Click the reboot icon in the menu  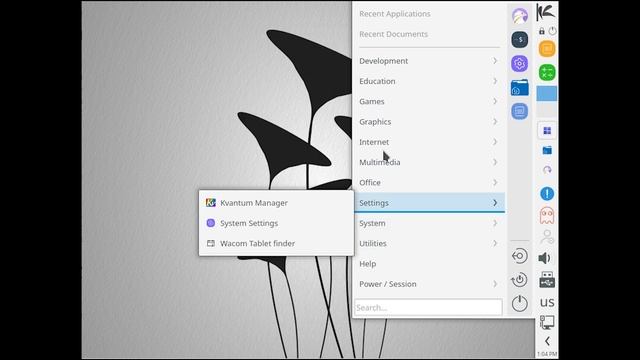pyautogui.click(x=520, y=280)
